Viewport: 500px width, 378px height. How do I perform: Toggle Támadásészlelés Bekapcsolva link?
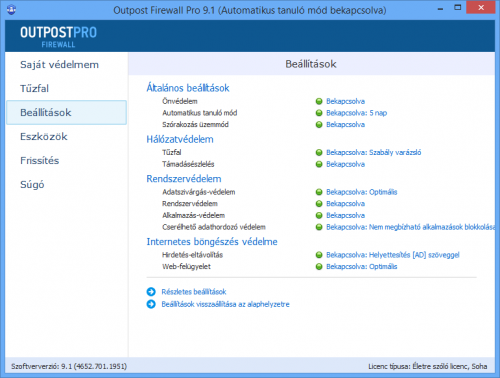345,164
